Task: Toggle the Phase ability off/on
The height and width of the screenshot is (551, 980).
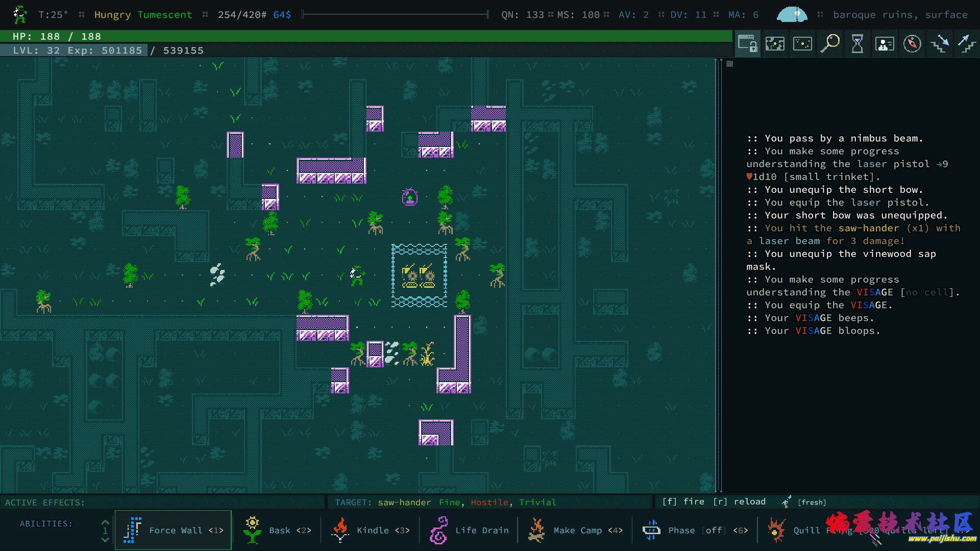Action: click(x=694, y=530)
